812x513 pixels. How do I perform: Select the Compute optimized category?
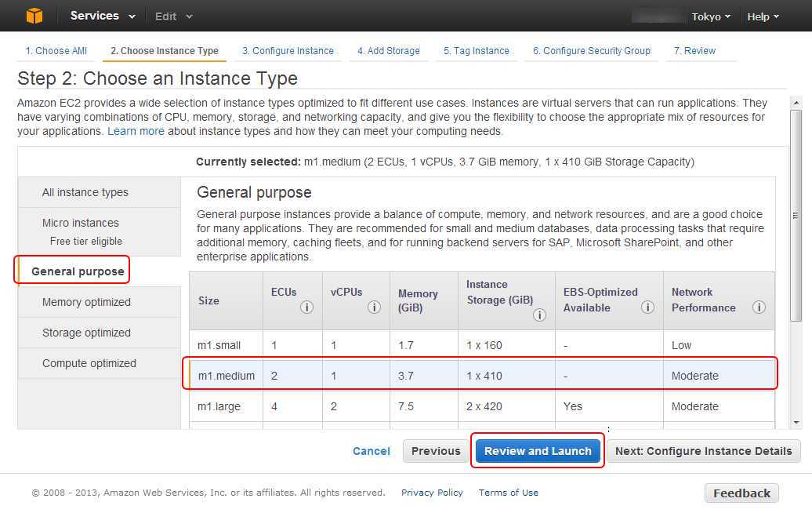[89, 363]
